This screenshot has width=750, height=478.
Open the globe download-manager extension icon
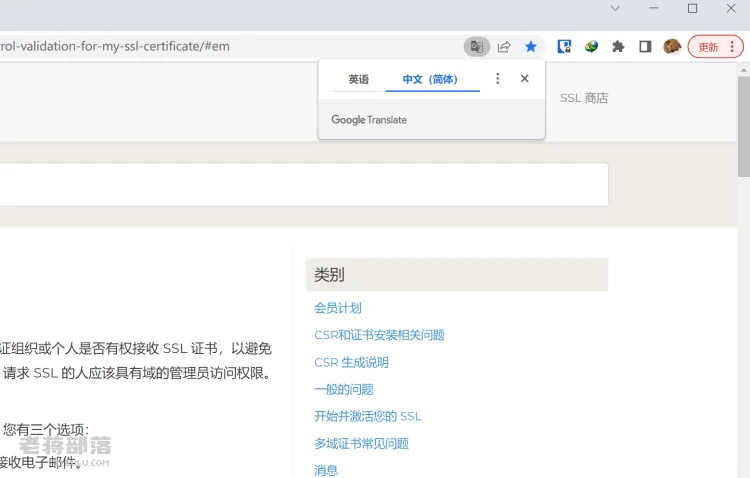click(x=591, y=46)
